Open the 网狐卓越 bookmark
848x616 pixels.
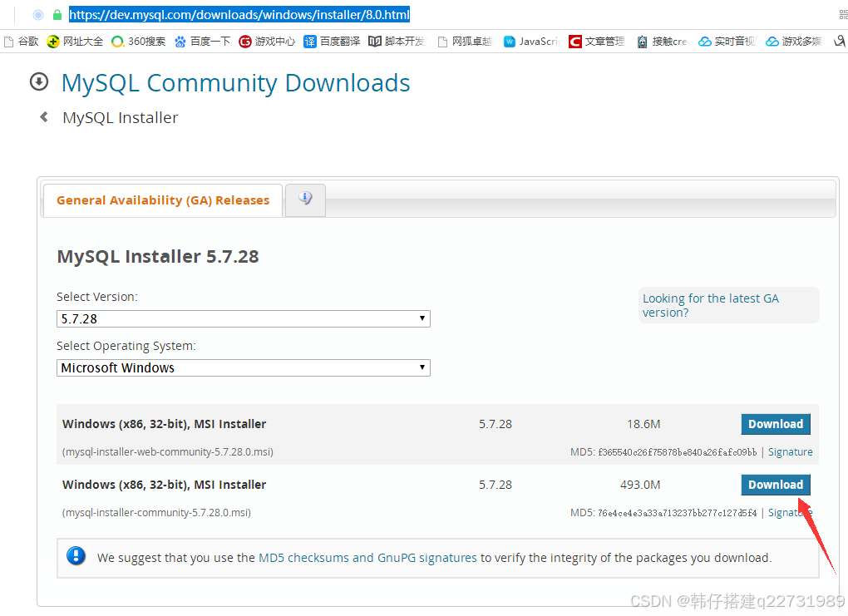(x=465, y=42)
